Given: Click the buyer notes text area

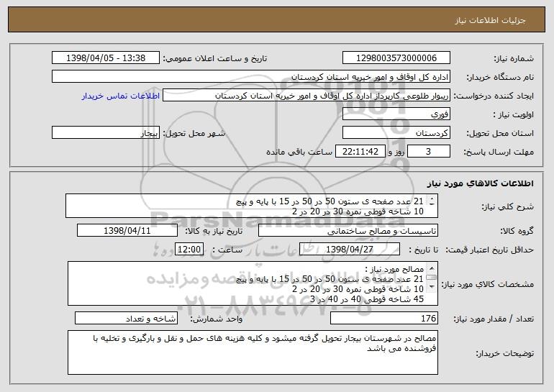Looking at the screenshot, I should click(253, 352).
